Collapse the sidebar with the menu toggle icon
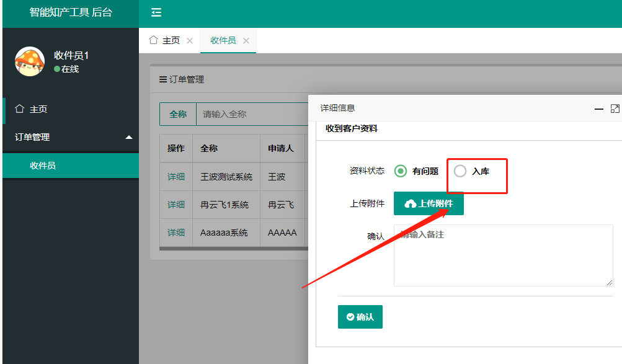The image size is (622, 364). click(x=156, y=12)
